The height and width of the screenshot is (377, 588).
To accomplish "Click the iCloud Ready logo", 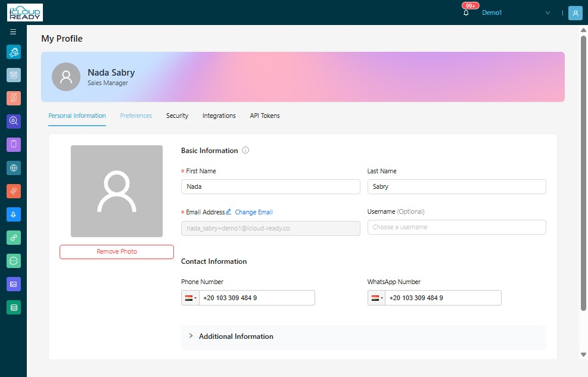I will pos(25,13).
